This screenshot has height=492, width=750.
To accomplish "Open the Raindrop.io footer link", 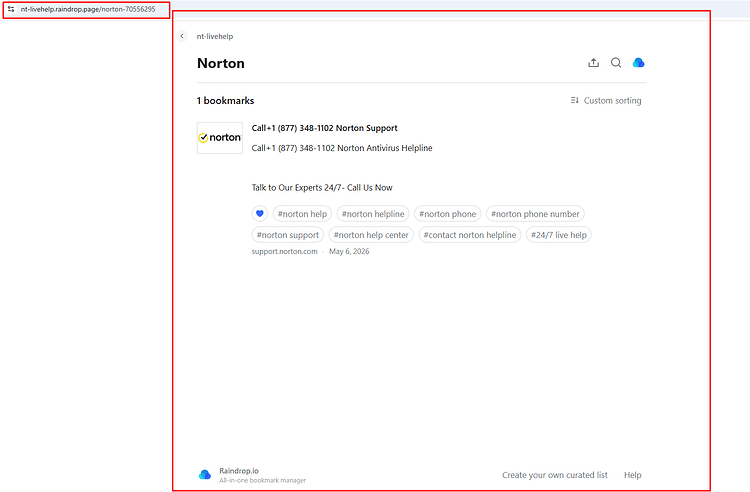I will tap(239, 471).
